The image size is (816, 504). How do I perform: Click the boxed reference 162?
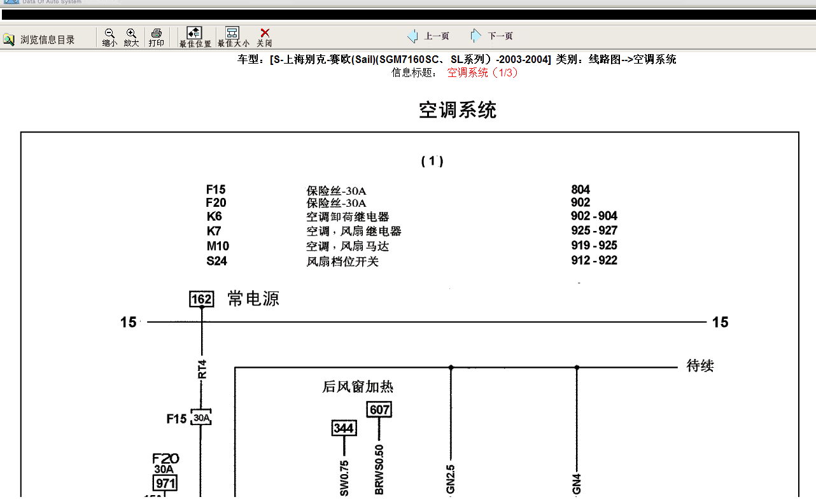click(x=201, y=299)
